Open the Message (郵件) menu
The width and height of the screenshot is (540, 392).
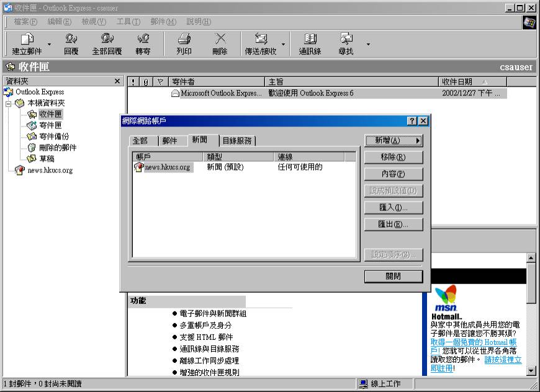(x=163, y=22)
